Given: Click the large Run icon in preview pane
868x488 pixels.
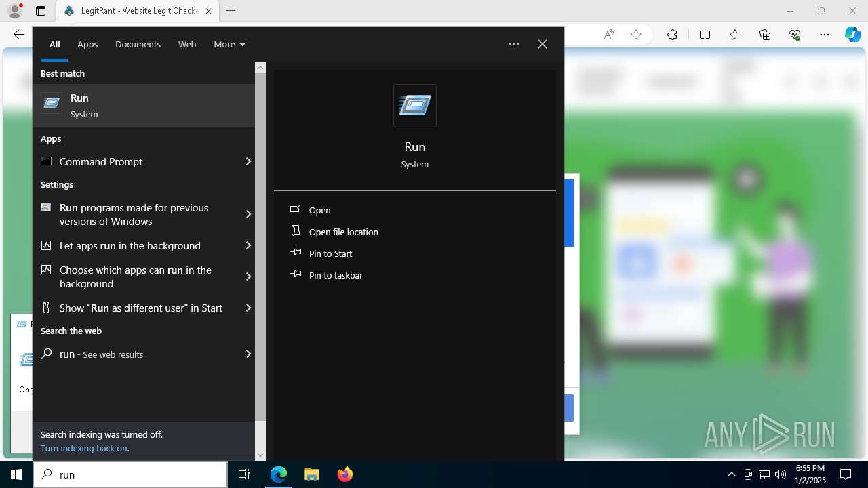Looking at the screenshot, I should (x=415, y=106).
